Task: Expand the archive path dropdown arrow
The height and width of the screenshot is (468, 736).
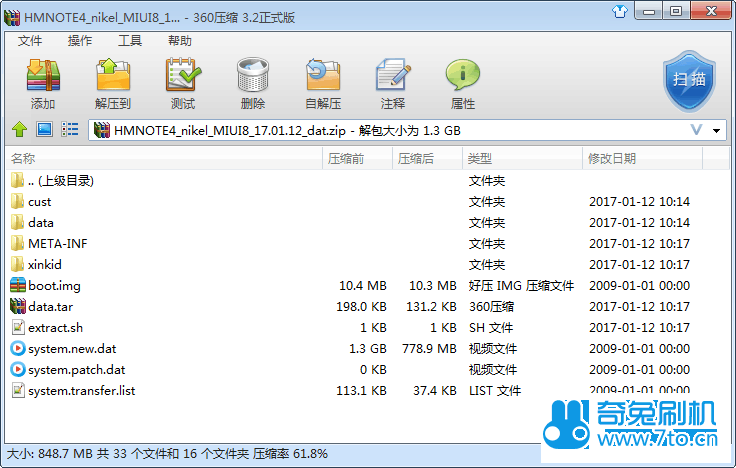Action: pyautogui.click(x=717, y=131)
